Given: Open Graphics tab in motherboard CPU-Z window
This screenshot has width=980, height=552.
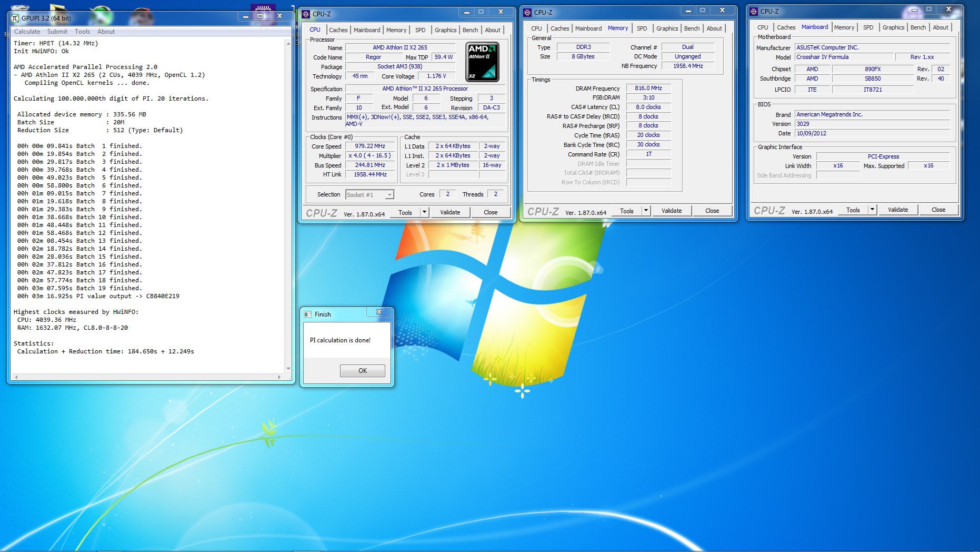Looking at the screenshot, I should tap(894, 27).
